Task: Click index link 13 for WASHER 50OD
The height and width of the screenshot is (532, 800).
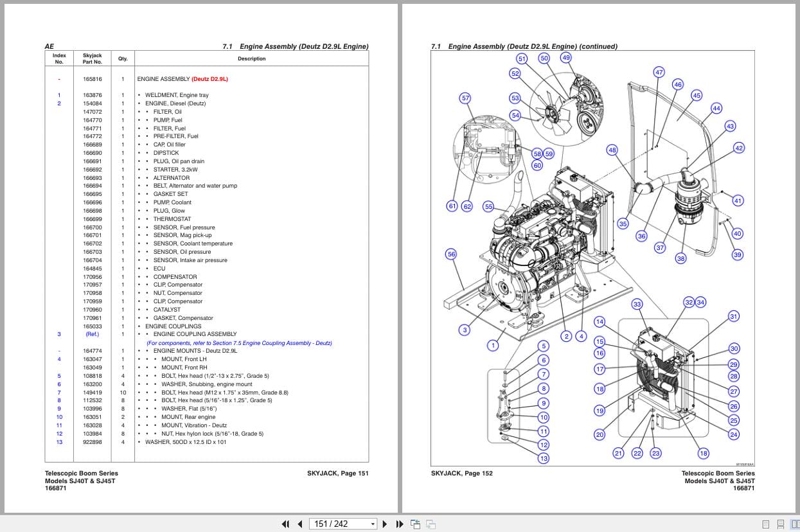Action: 59,442
